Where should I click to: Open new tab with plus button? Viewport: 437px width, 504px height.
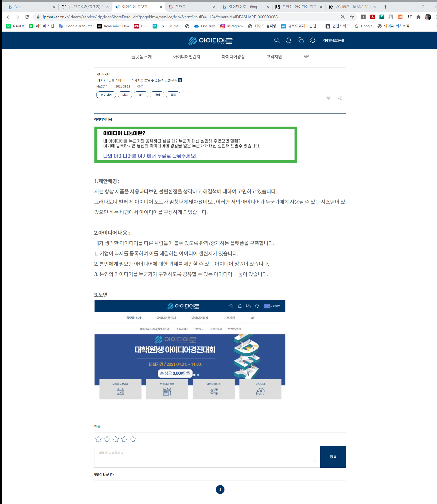(385, 7)
